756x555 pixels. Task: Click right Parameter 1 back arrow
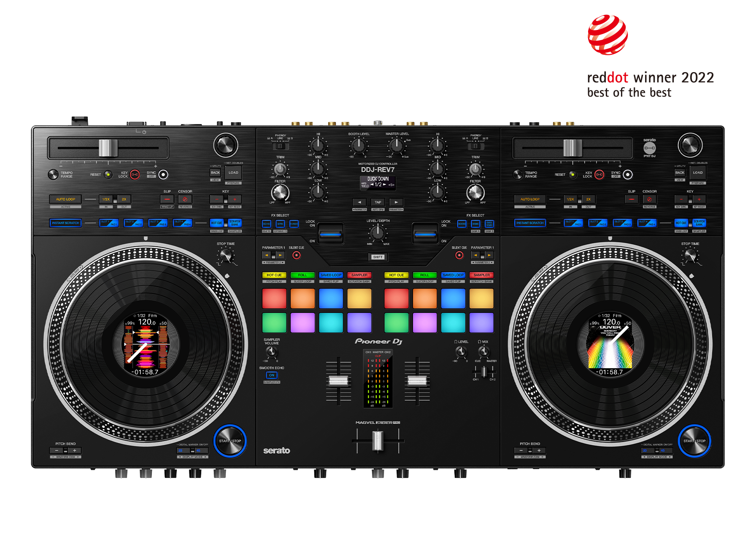click(x=476, y=255)
